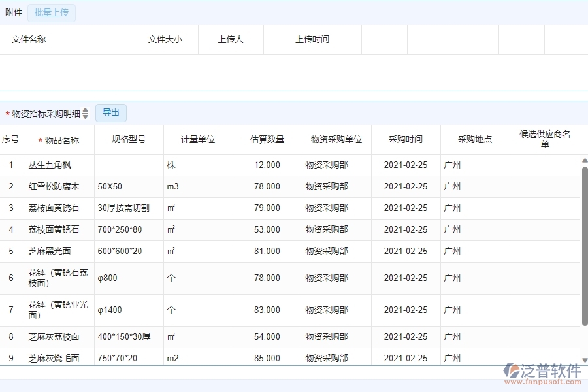Click the 广州 cell of 荔枝面黄锈石
Screen dimensions: 588x392
click(452, 208)
